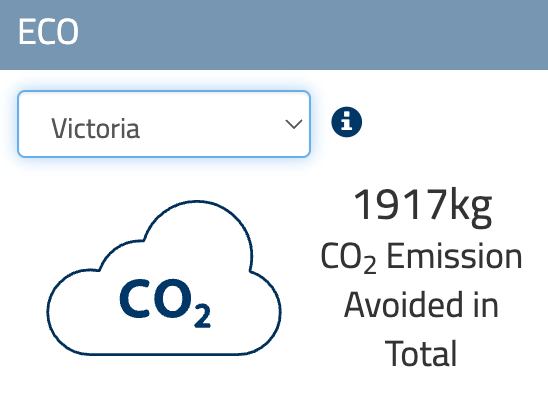Click the blue-grey ECO header bar
The image size is (548, 400).
274,35
